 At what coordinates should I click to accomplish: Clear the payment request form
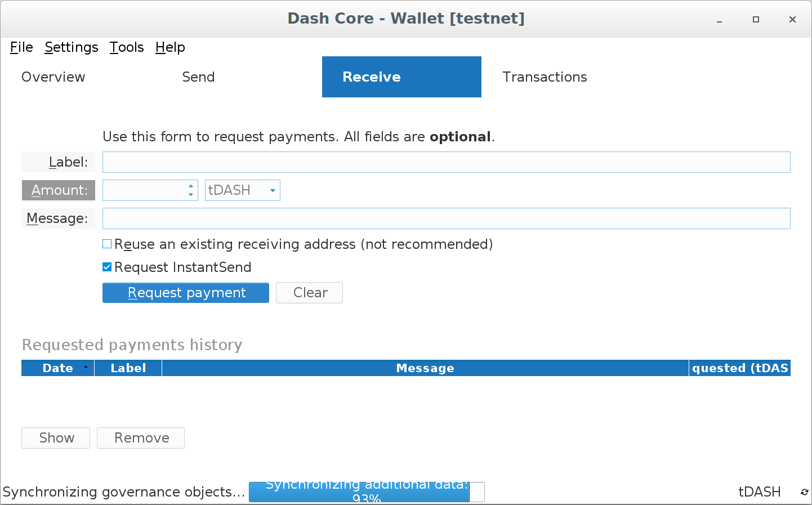(x=309, y=293)
